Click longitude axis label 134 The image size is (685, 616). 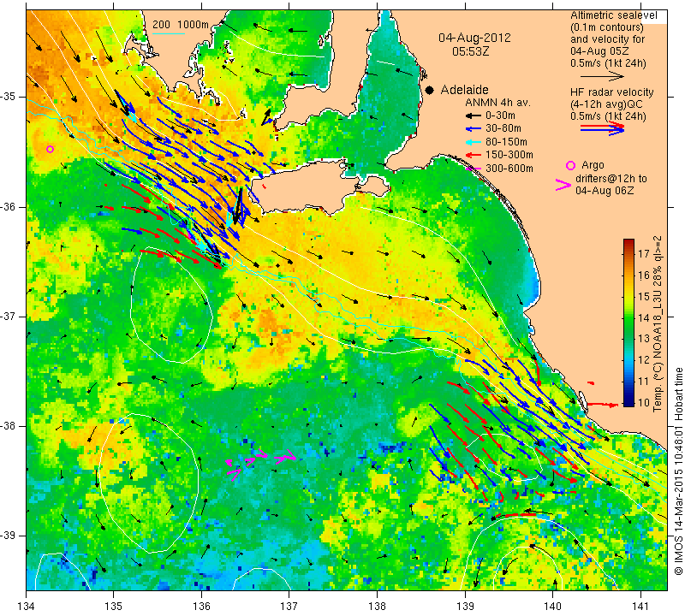click(x=27, y=607)
